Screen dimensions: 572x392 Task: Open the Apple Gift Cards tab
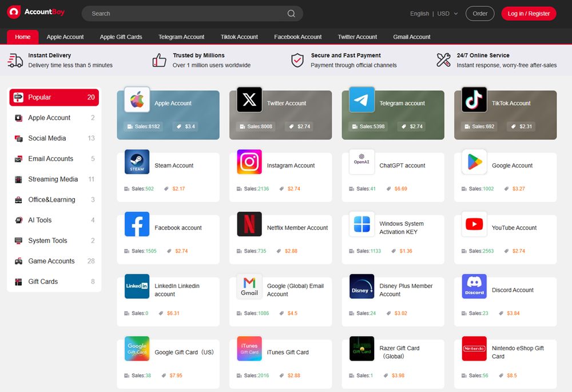tap(121, 37)
